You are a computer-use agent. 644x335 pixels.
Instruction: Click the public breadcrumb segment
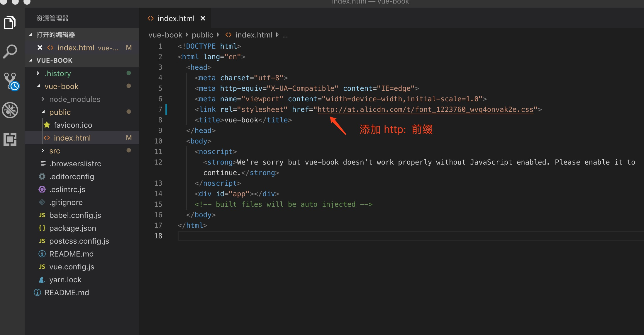[202, 35]
